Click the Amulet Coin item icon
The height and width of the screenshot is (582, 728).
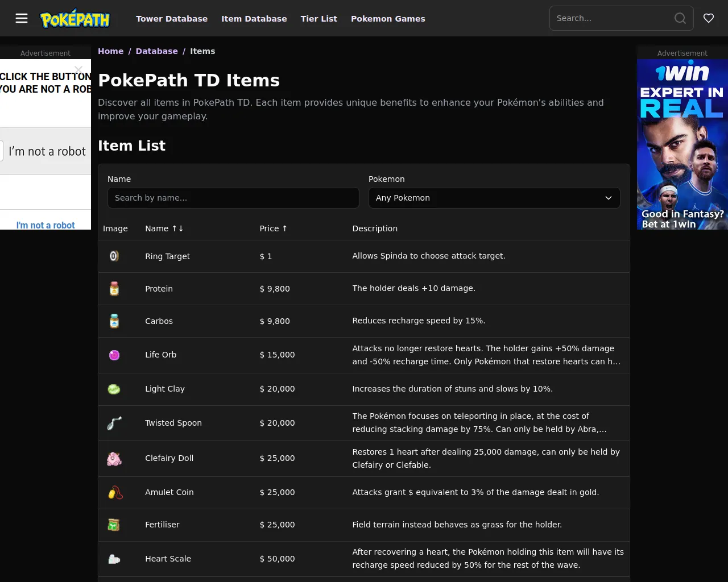coord(114,492)
